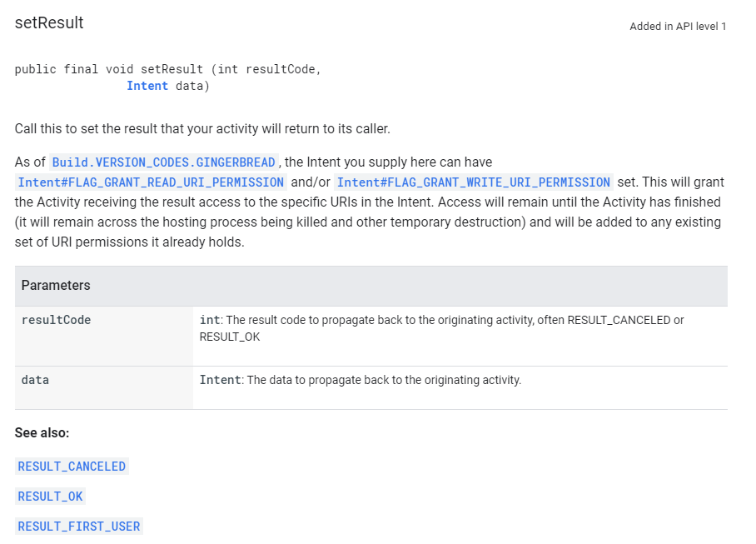Image resolution: width=756 pixels, height=544 pixels.
Task: Click the "Call this to set the result" sentence
Action: pos(202,129)
